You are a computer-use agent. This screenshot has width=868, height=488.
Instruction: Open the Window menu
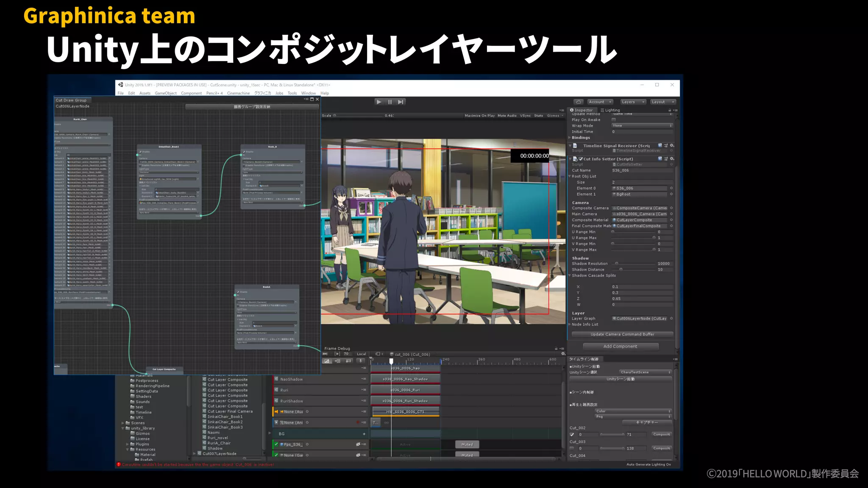309,93
